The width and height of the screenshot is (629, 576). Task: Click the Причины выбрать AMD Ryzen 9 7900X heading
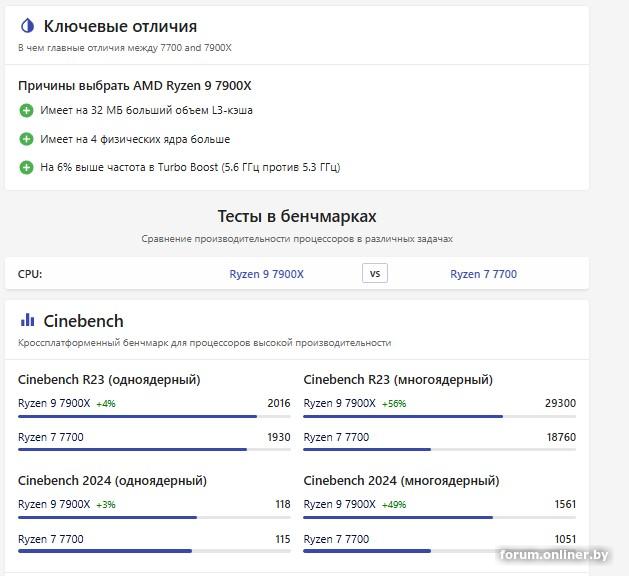(135, 86)
